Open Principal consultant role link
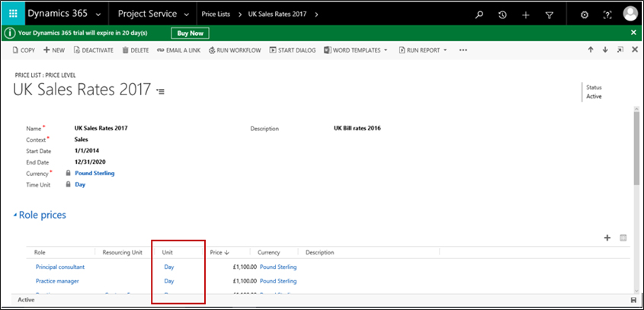This screenshot has width=644, height=310. pos(60,267)
